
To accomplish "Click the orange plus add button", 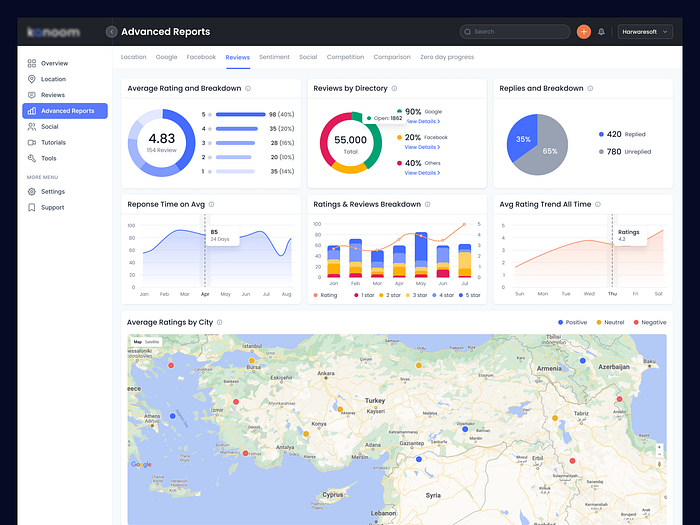I will [x=584, y=32].
